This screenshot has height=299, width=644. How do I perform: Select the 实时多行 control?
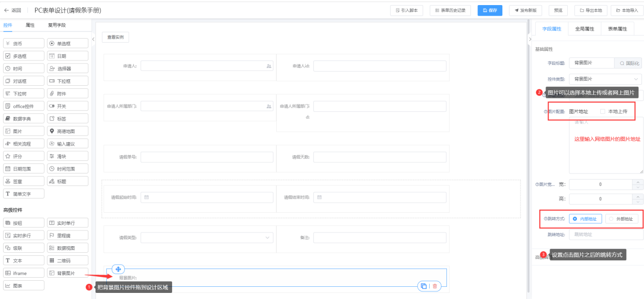click(23, 236)
